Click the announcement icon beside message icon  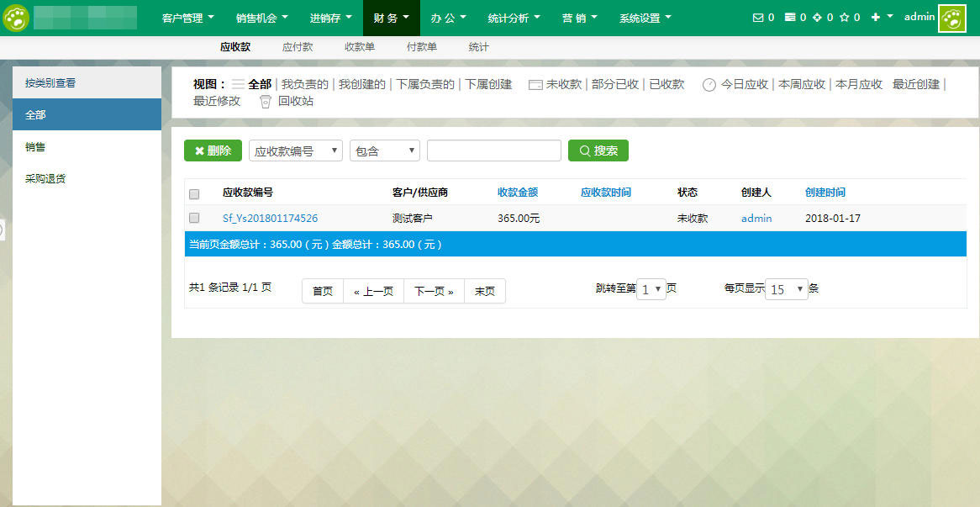coord(790,16)
